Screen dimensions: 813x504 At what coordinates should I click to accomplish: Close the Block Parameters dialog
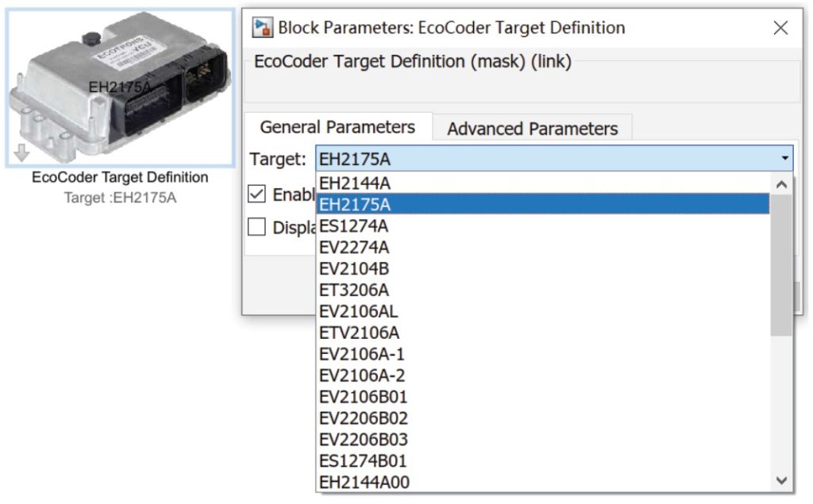coord(780,28)
